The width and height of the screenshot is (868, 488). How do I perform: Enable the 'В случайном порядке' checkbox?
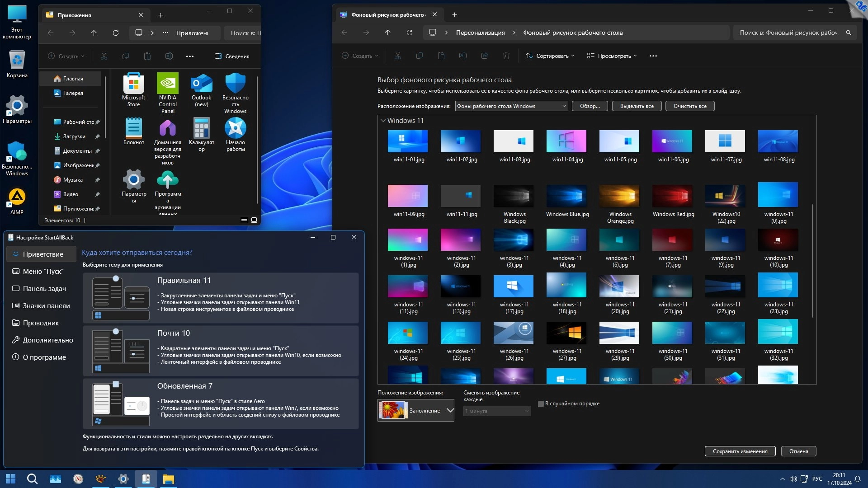click(541, 404)
